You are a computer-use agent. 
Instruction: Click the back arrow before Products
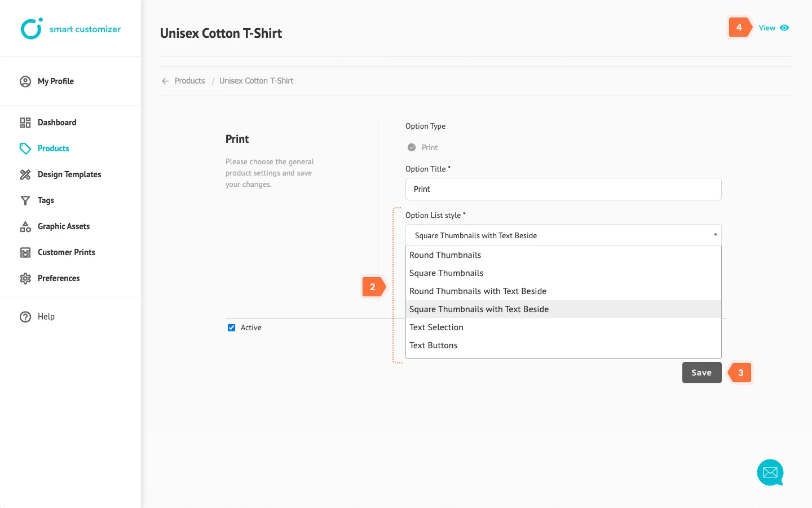(165, 81)
